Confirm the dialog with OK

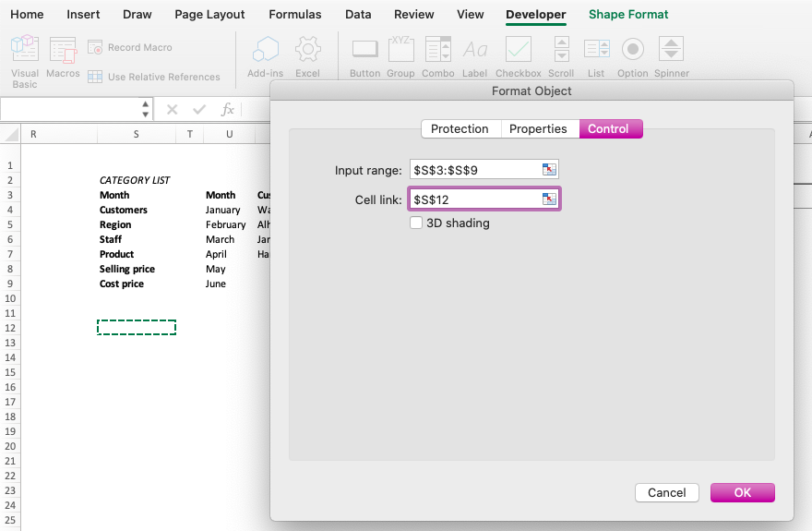pos(743,492)
